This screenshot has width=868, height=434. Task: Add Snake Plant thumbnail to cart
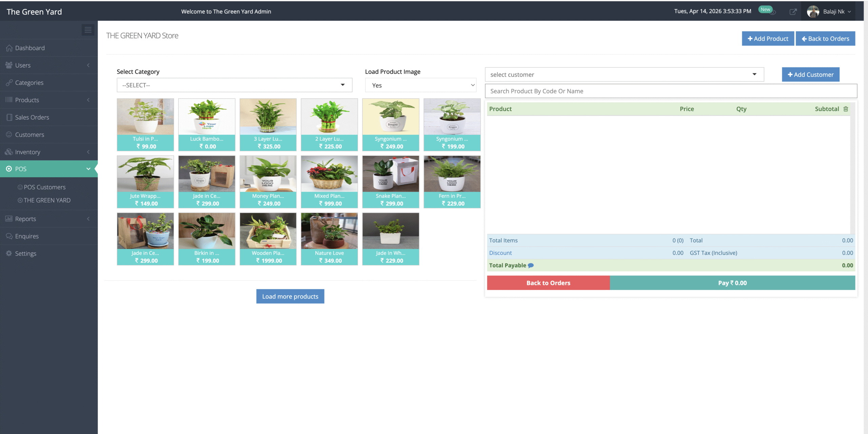click(390, 174)
